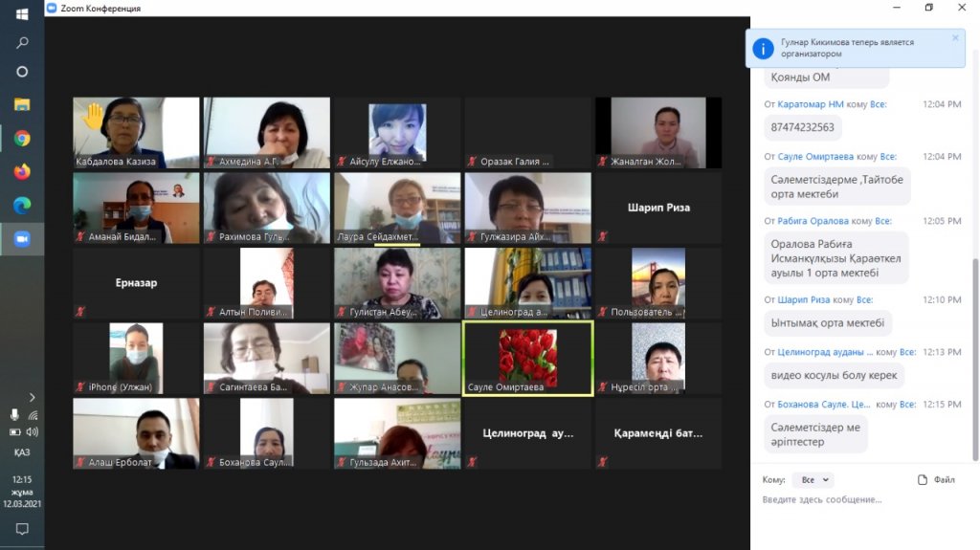Viewport: 980px width, 550px height.
Task: Click sender name 'Сауле Омиртаева' in chat
Action: click(x=815, y=157)
